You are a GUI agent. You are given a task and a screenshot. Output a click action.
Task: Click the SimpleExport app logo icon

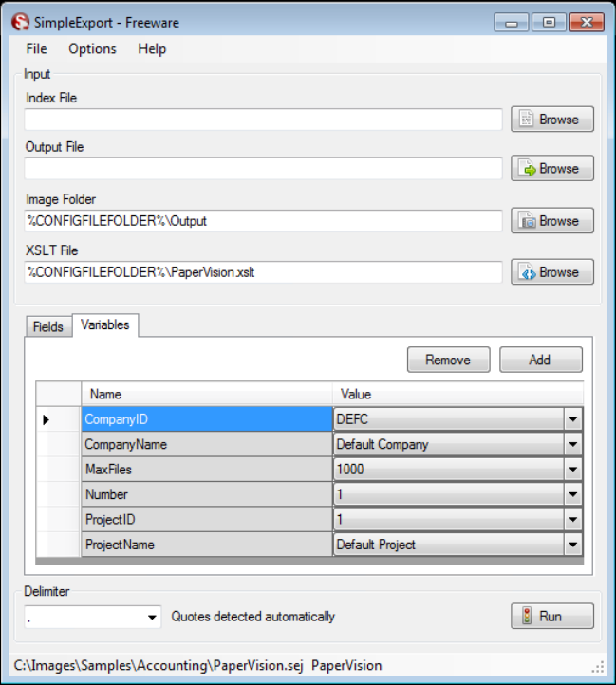20,22
